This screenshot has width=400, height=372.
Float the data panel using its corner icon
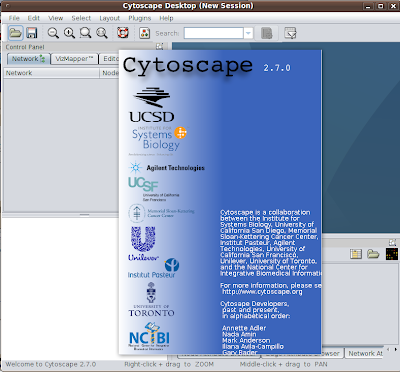click(392, 242)
